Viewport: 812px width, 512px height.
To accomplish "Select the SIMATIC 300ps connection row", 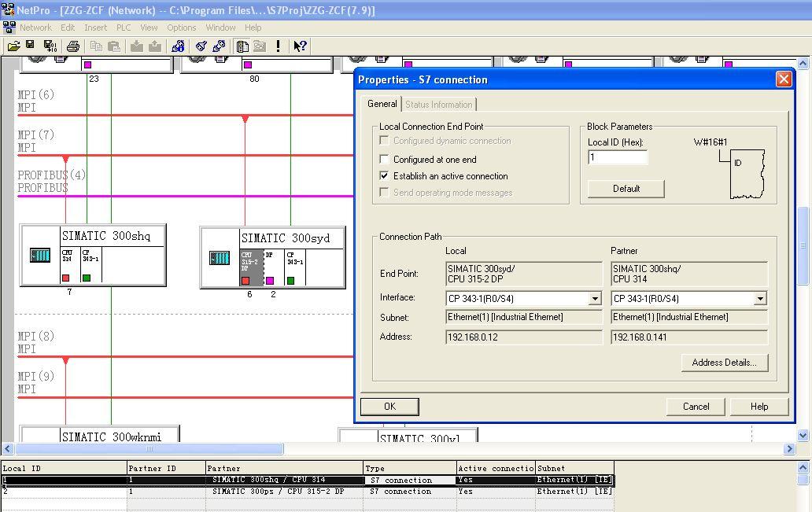I will coord(278,492).
